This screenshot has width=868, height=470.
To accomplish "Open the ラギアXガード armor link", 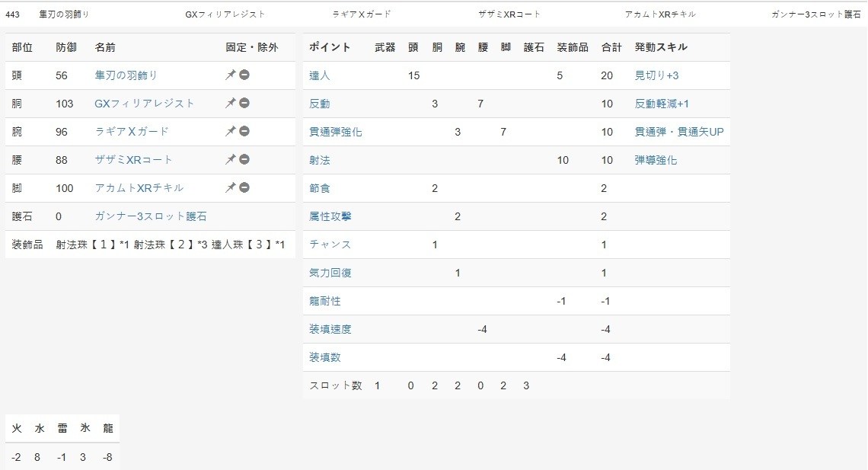I will tap(132, 132).
